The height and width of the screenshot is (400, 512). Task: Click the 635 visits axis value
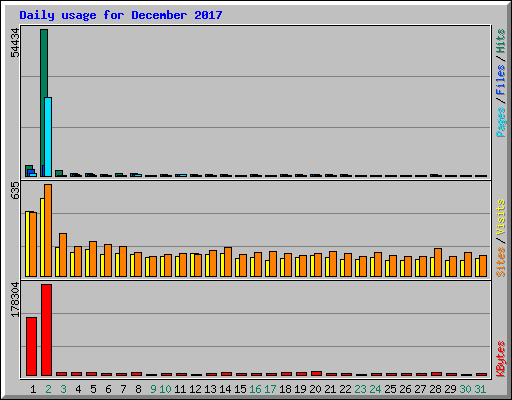pos(15,191)
